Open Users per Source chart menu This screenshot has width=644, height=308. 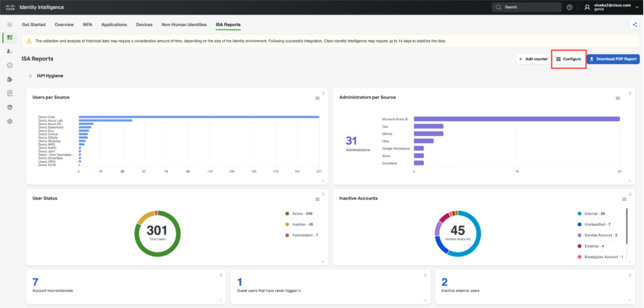click(x=317, y=98)
